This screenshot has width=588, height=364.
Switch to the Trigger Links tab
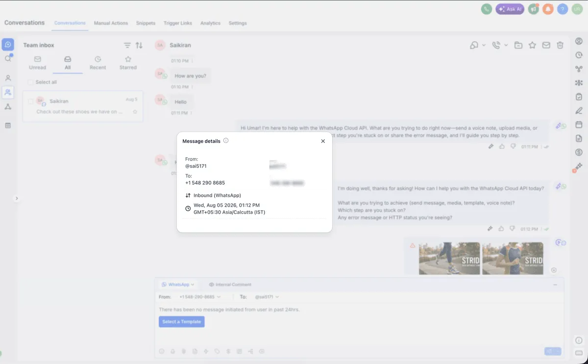click(x=178, y=23)
